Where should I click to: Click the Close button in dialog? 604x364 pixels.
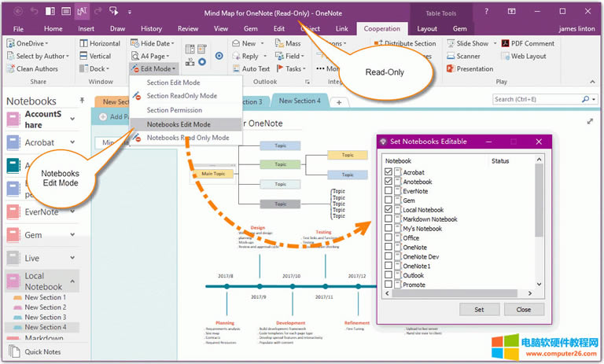[x=523, y=310]
